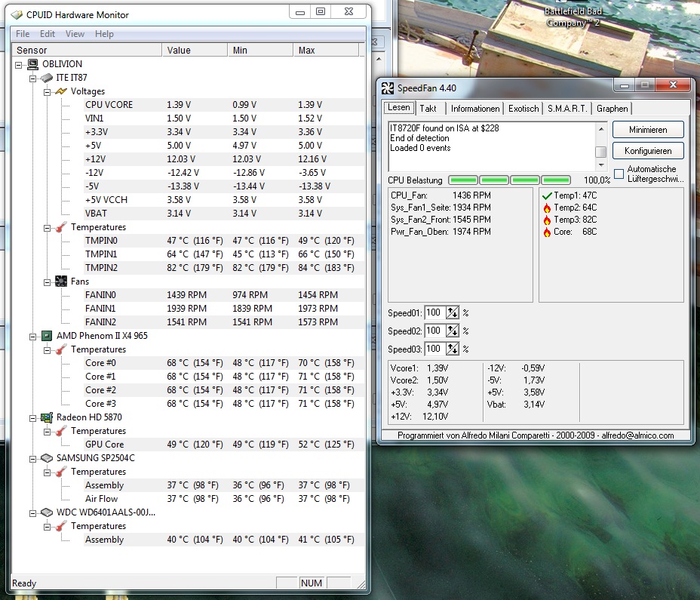Open the Help menu
Image resolution: width=700 pixels, height=600 pixels.
point(104,34)
